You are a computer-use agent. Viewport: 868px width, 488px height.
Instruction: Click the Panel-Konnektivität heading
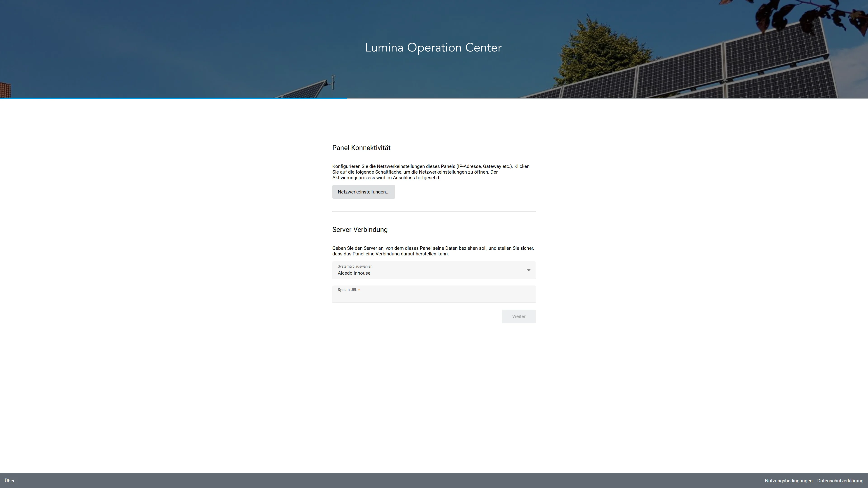[361, 148]
